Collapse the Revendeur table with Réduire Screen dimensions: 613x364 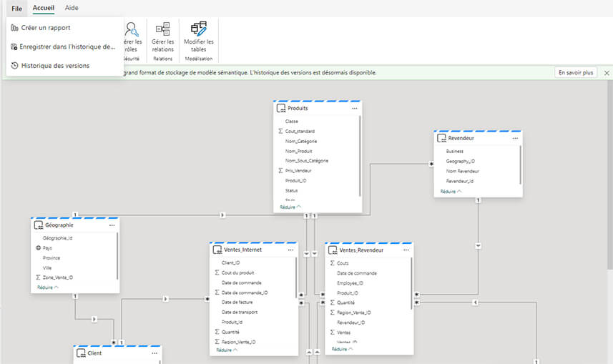coord(451,192)
